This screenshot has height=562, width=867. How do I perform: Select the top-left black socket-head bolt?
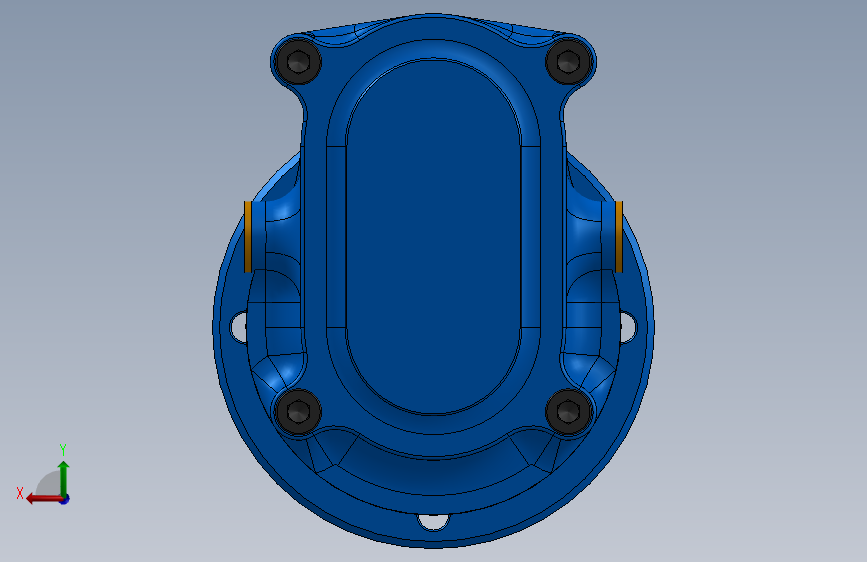click(x=299, y=61)
